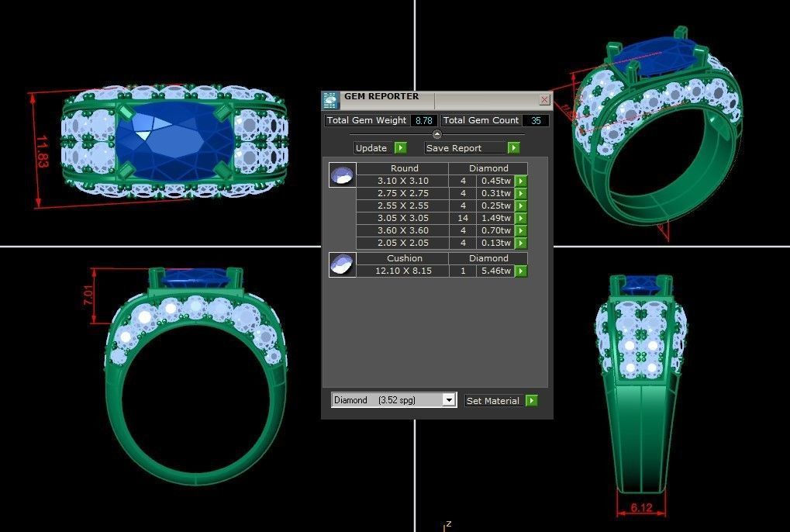Click the blue cushion stone in top view
This screenshot has width=790, height=532.
[175, 142]
